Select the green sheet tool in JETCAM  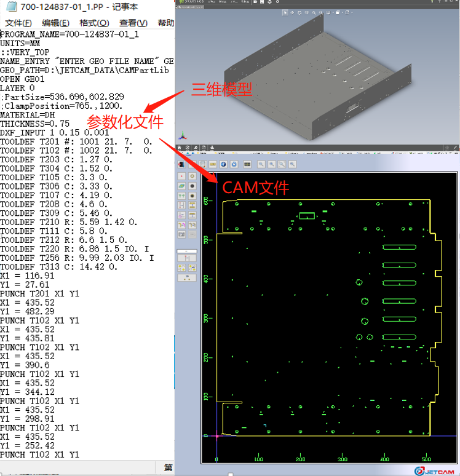point(181,186)
